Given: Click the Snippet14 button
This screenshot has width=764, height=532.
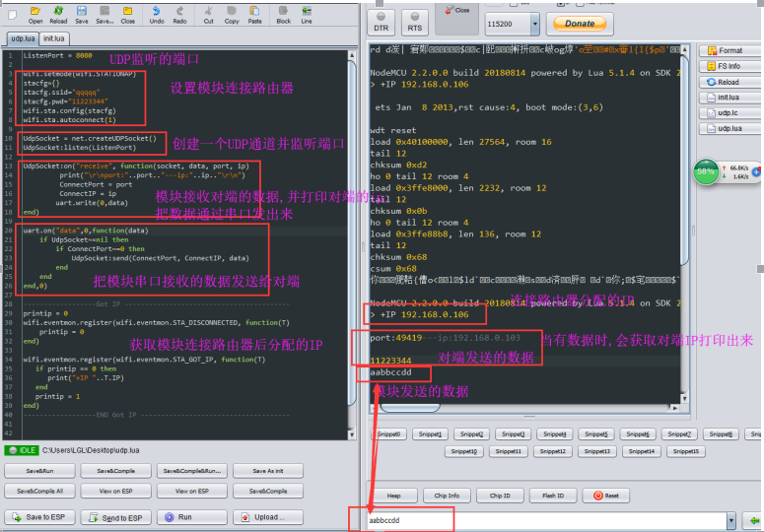Looking at the screenshot, I should pos(641,451).
